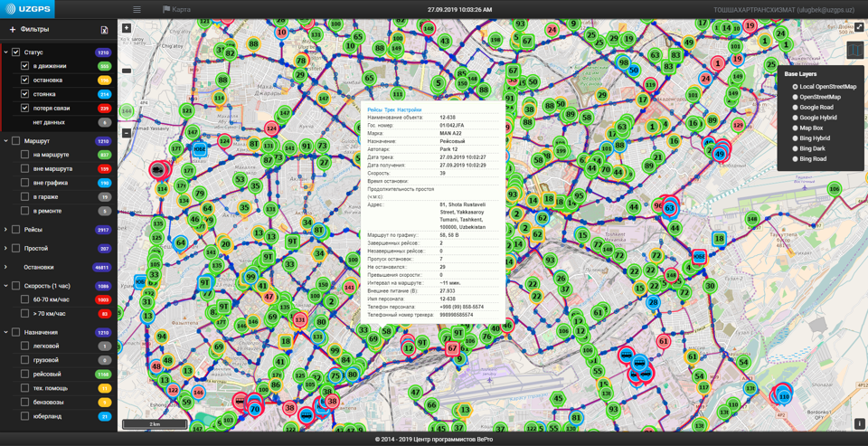Click the Фильтры add button
868x446 pixels.
13,30
